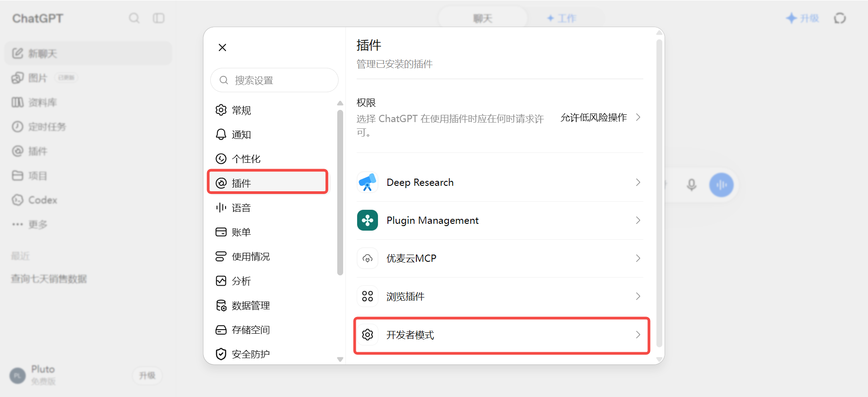
Task: Click the gear icon beside 常规
Action: pyautogui.click(x=221, y=110)
